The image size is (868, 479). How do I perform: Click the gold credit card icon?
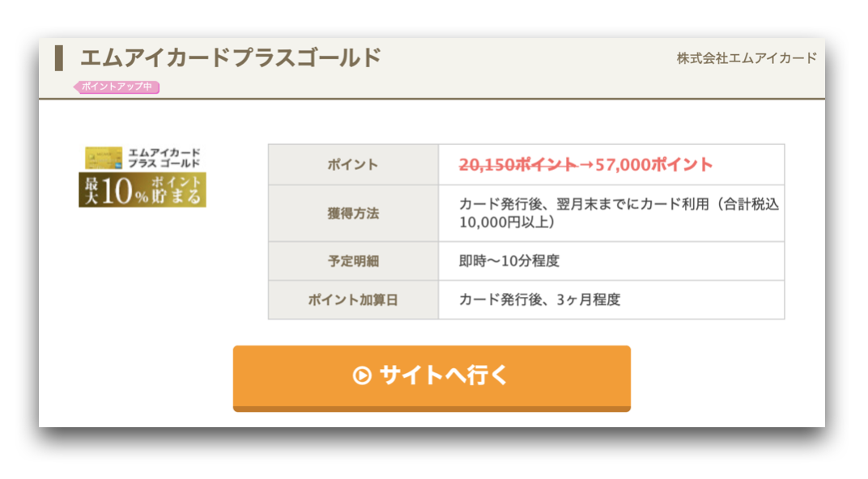(x=104, y=158)
